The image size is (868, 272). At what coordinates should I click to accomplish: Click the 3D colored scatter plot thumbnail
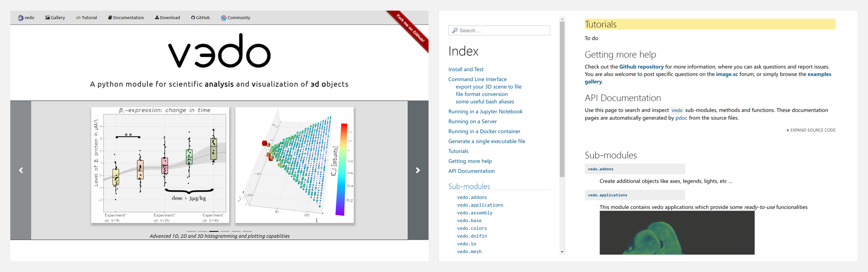tap(295, 165)
